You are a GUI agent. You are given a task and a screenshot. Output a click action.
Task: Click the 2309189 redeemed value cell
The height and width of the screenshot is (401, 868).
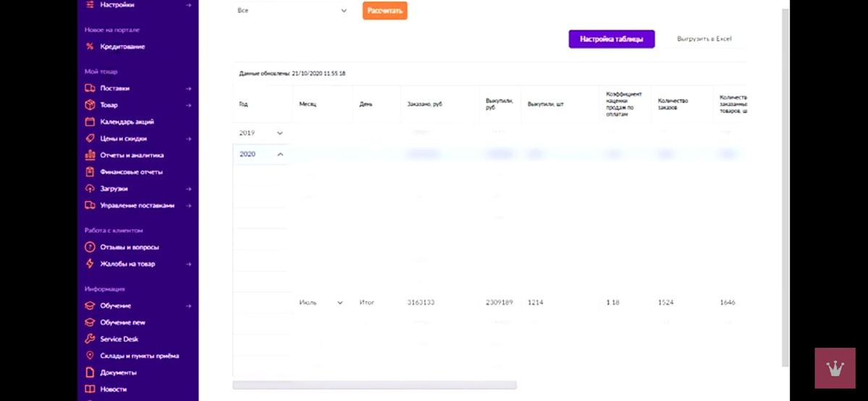499,303
